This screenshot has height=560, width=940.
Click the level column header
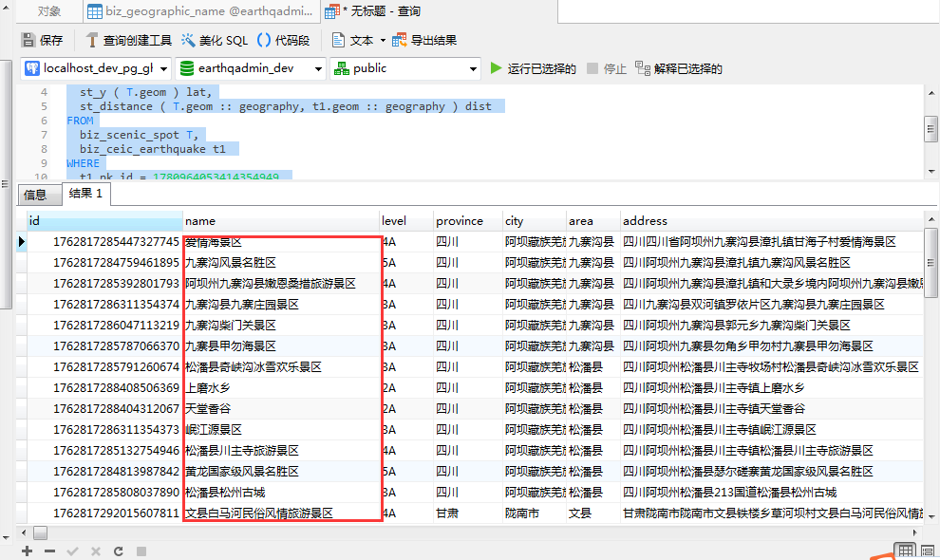tap(406, 220)
